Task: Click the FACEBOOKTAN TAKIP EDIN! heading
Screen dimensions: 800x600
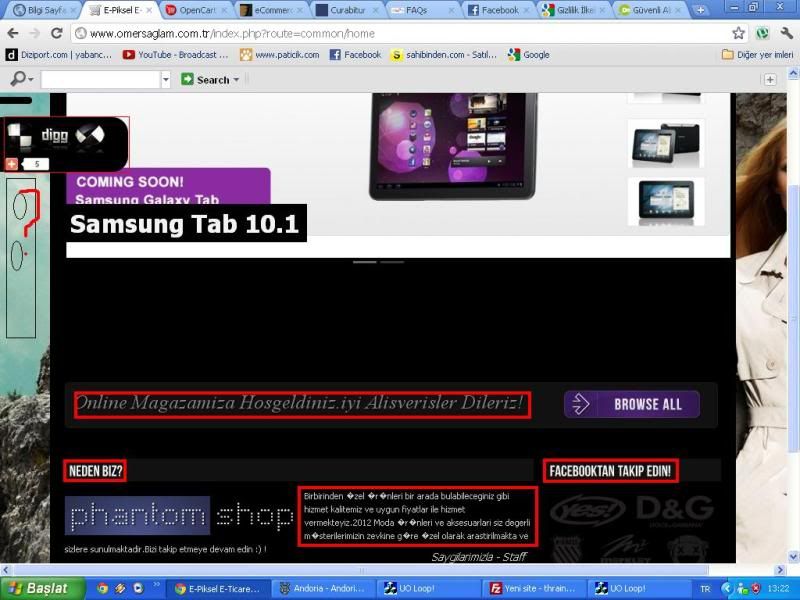Action: pyautogui.click(x=611, y=471)
